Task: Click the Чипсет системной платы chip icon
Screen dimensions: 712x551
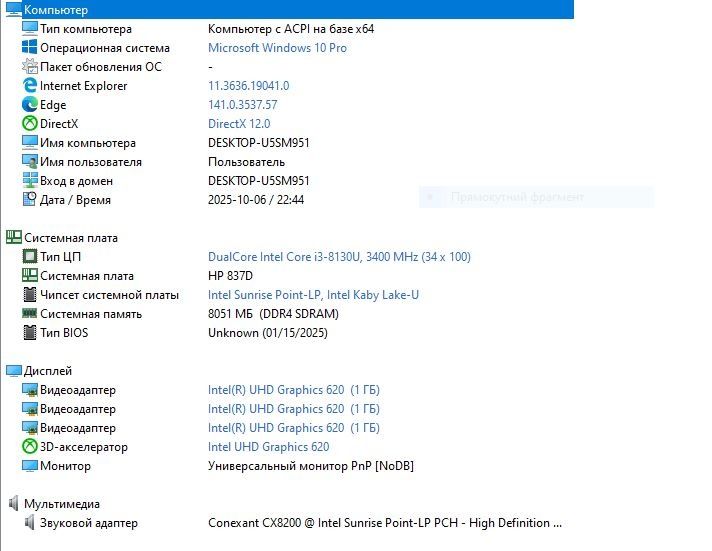Action: (x=30, y=295)
